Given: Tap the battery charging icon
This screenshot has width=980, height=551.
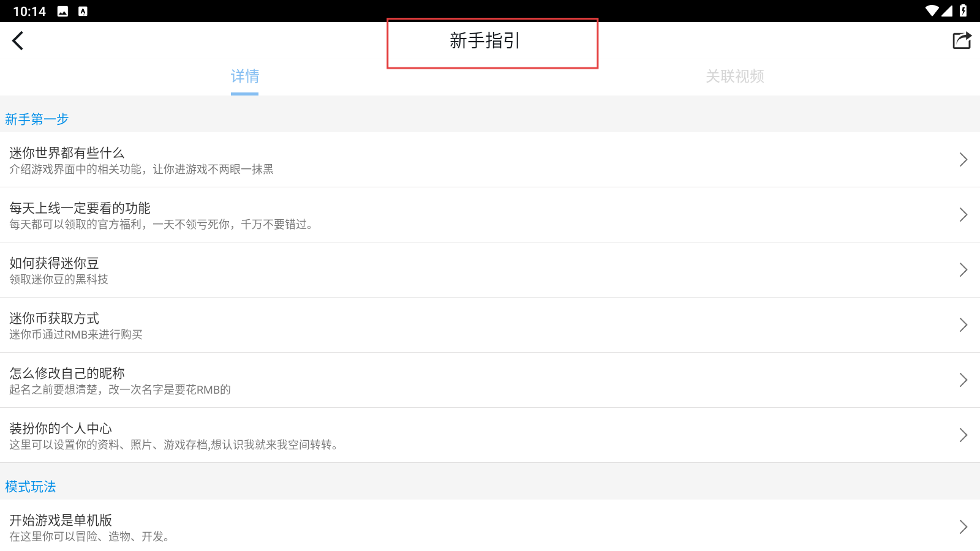Looking at the screenshot, I should tap(963, 11).
